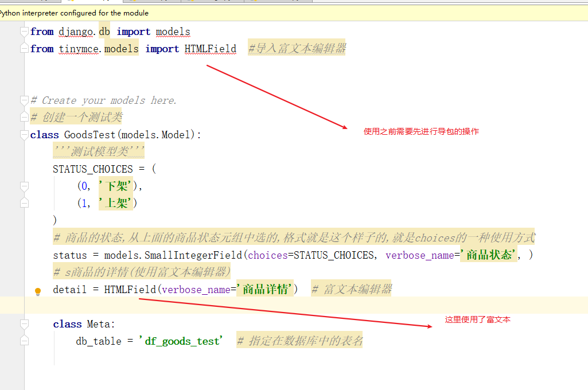
Task: Click 'db_table' attribute name
Action: 99,341
